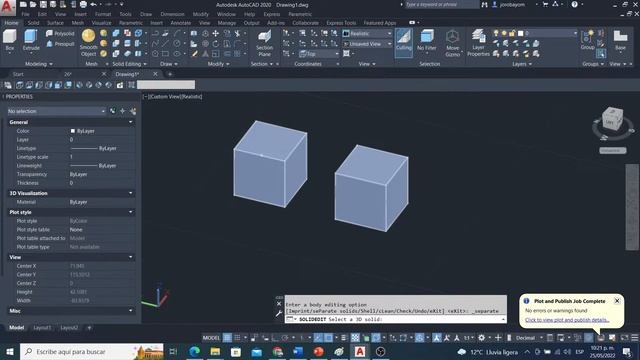640x360 pixels.
Task: Add a new layout with plus button
Action: click(89, 328)
